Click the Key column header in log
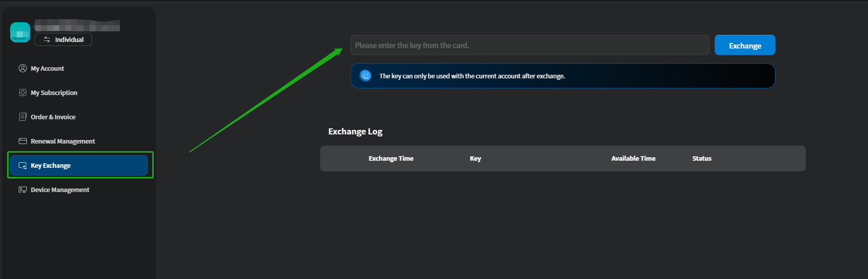The width and height of the screenshot is (868, 279). click(x=475, y=159)
